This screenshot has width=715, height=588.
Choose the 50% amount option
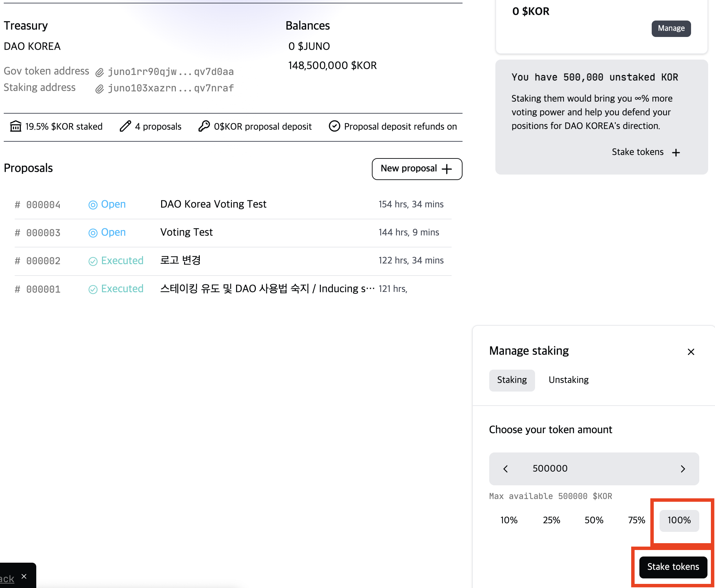pyautogui.click(x=594, y=520)
